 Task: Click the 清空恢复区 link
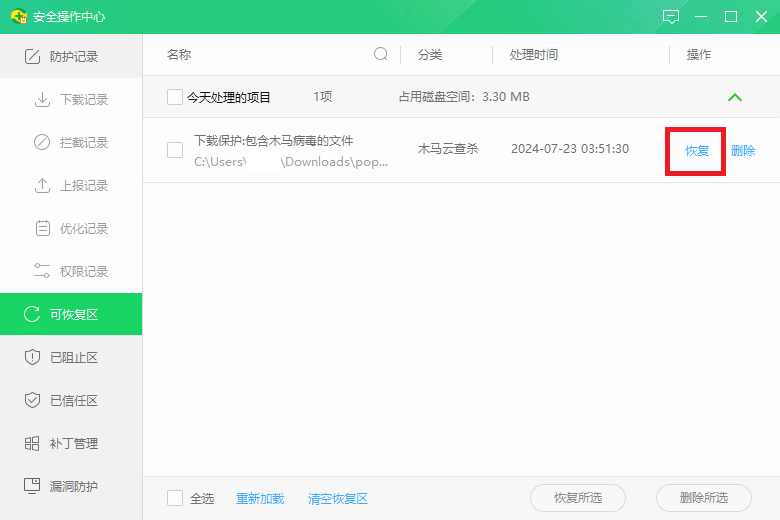point(338,498)
